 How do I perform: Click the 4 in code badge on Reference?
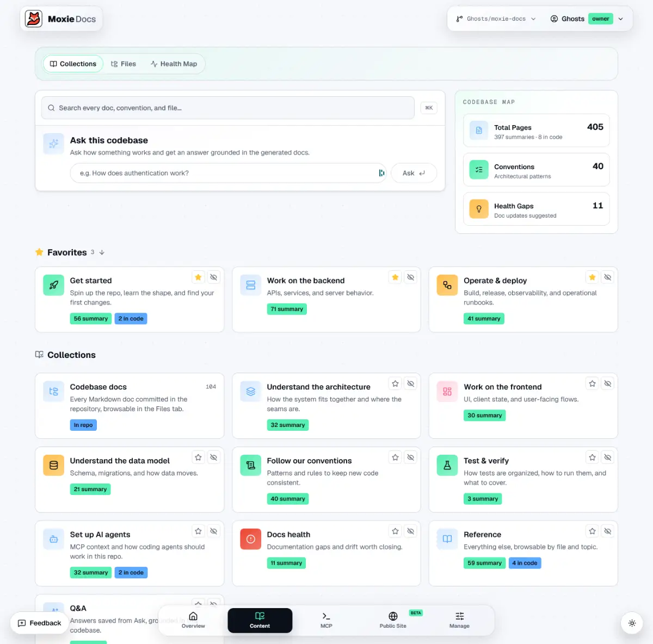click(525, 563)
